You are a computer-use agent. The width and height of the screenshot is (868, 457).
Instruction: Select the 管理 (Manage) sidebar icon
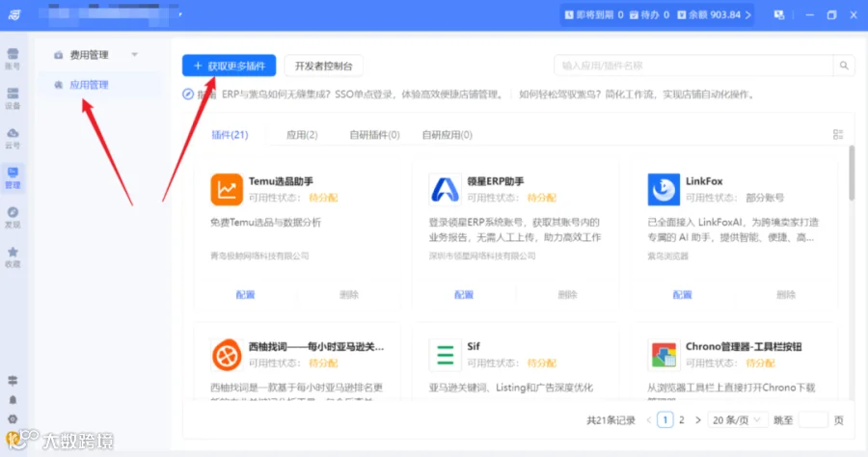pyautogui.click(x=13, y=177)
